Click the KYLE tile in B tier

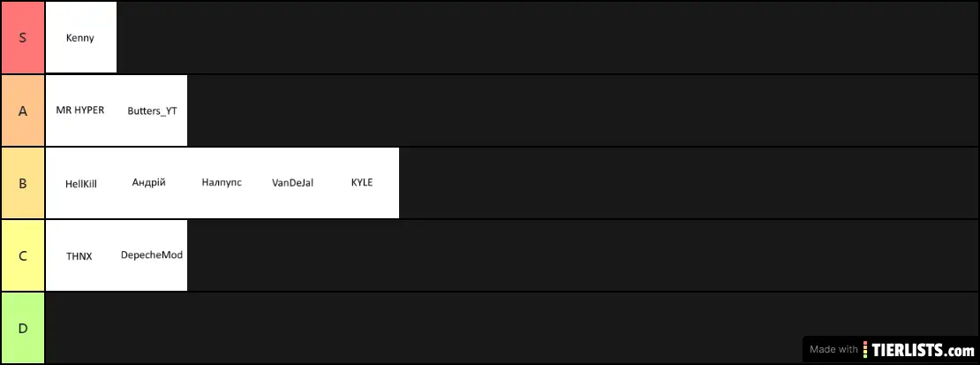(x=364, y=183)
